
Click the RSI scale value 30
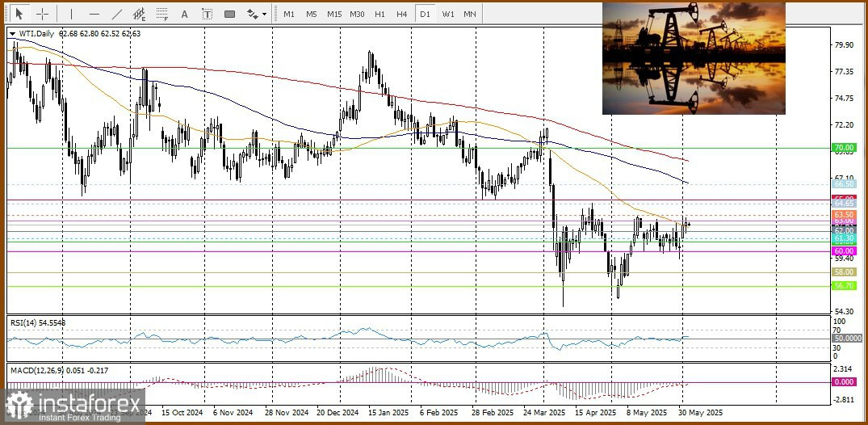point(837,347)
